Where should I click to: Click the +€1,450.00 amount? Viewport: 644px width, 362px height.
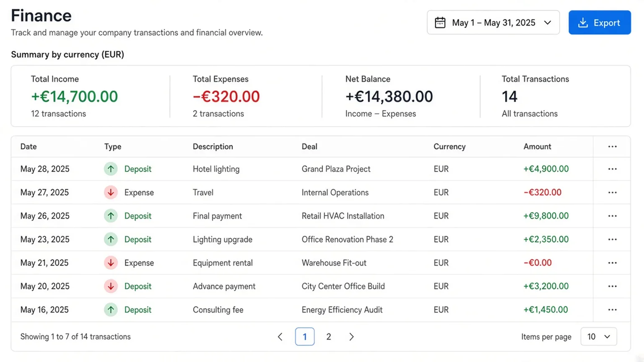[x=545, y=310]
